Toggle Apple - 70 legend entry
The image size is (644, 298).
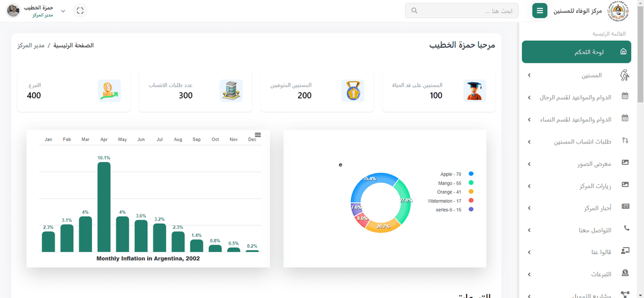(x=457, y=174)
